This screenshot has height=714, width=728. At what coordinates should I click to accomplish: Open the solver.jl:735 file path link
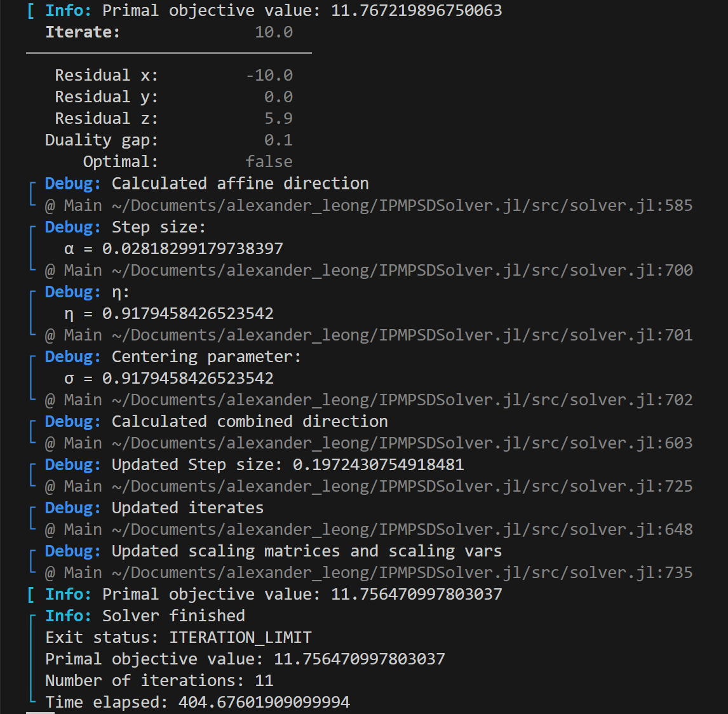tap(402, 572)
